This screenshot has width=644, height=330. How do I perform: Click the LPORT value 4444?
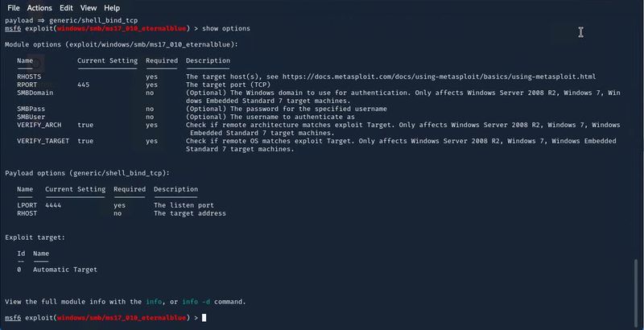(x=53, y=205)
